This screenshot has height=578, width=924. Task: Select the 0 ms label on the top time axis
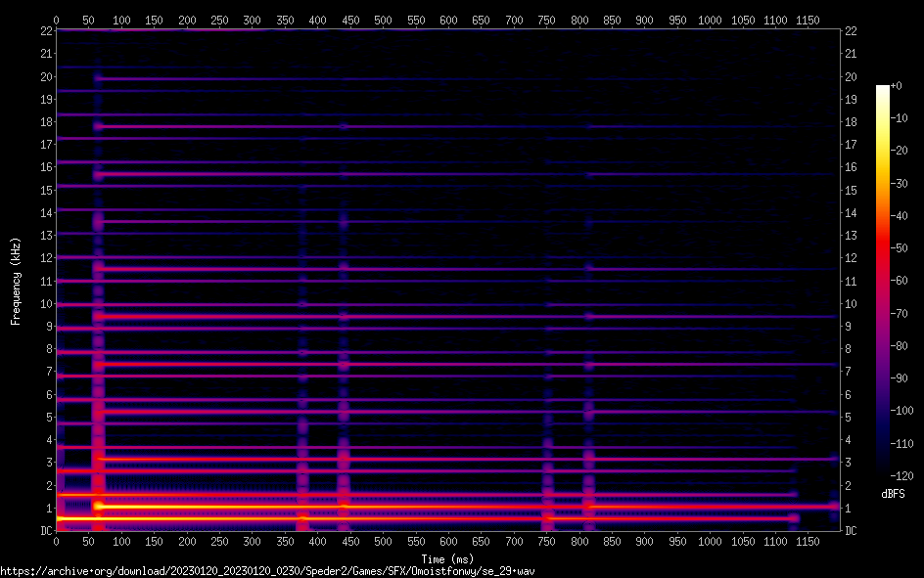(x=56, y=19)
